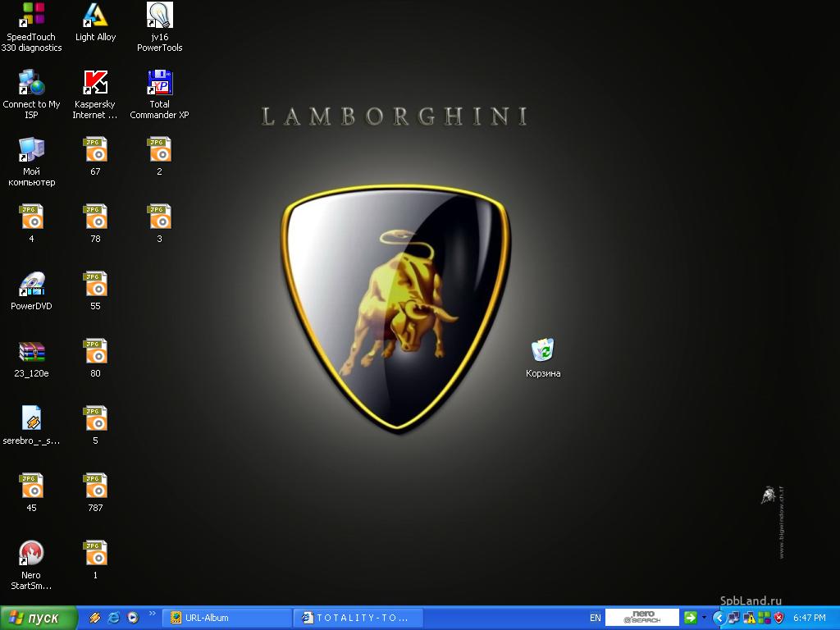The width and height of the screenshot is (840, 630).
Task: Select JPG file named 4
Action: (31, 224)
